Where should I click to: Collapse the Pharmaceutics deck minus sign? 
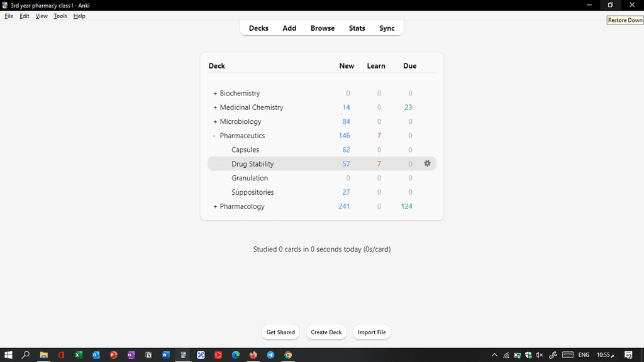(x=214, y=136)
